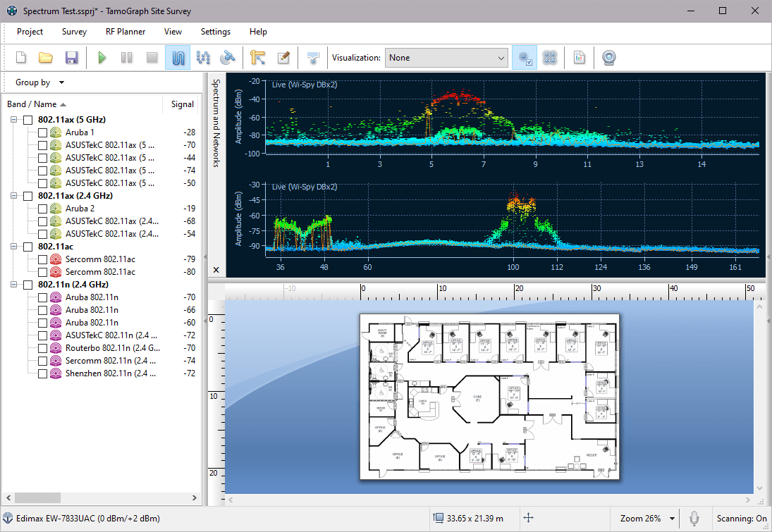
Task: Click the floor plan scroll-down arrow
Action: 759,488
